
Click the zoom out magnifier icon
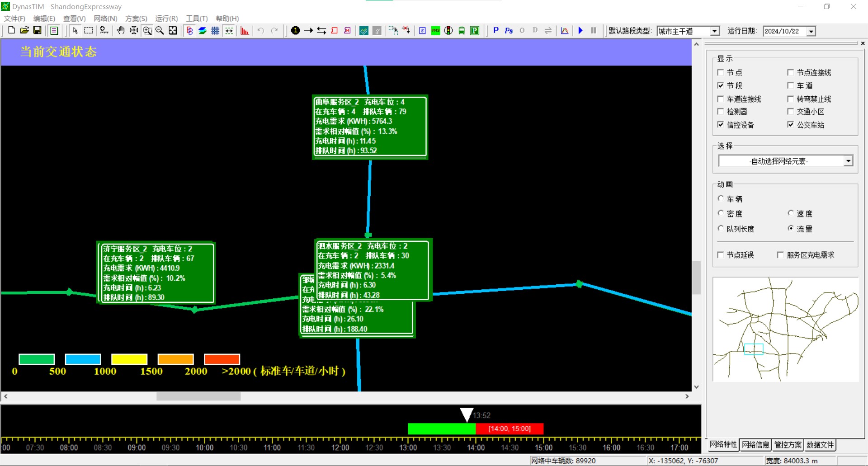160,30
